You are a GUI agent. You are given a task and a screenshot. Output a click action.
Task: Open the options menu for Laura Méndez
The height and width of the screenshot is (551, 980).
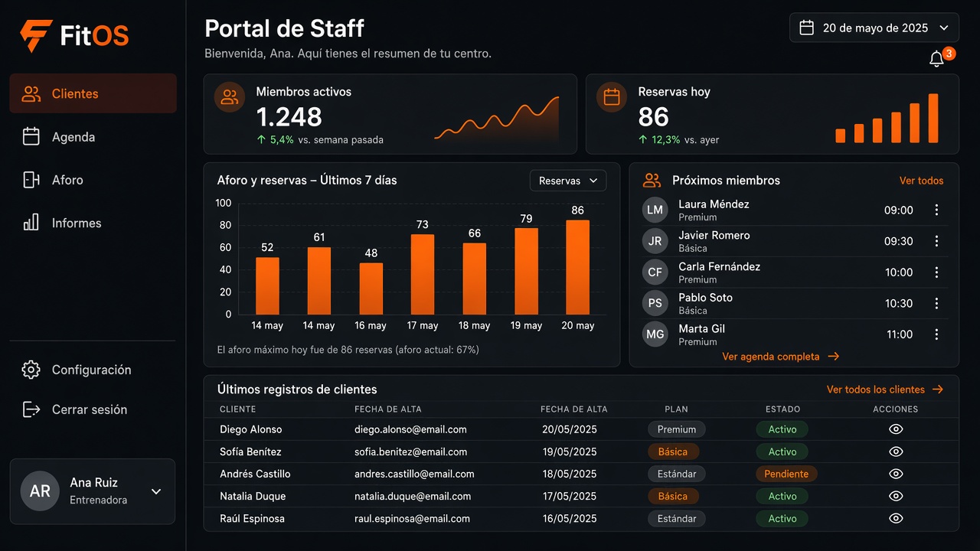[x=936, y=210]
